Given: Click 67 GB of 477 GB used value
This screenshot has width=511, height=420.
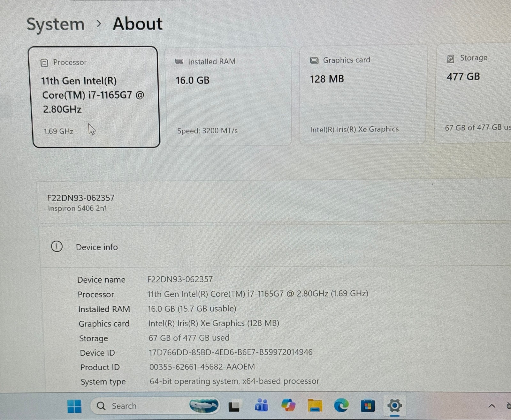Looking at the screenshot, I should (x=189, y=338).
